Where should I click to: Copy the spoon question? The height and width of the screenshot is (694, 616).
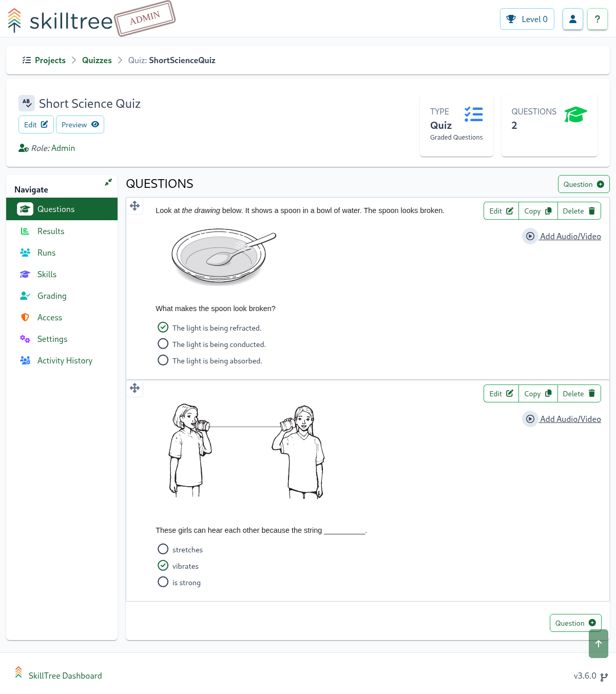click(538, 211)
